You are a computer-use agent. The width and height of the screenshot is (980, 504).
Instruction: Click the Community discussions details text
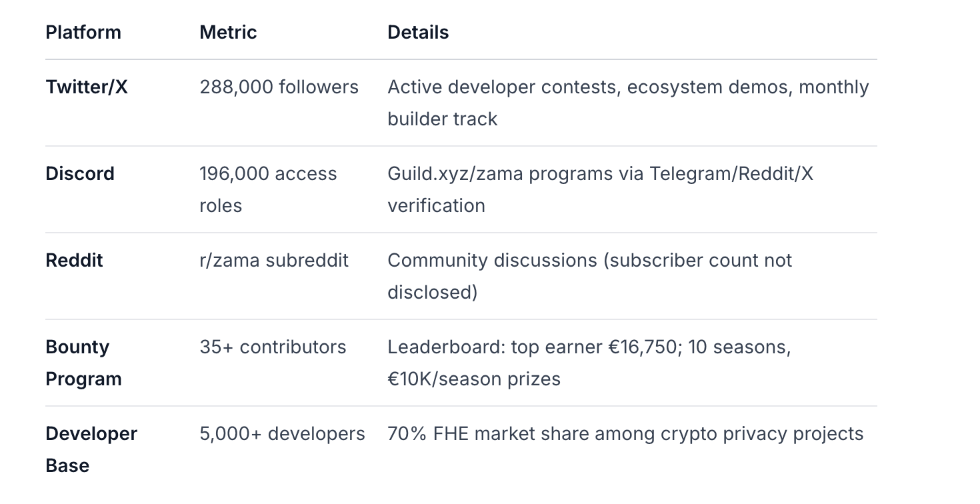[x=589, y=260]
